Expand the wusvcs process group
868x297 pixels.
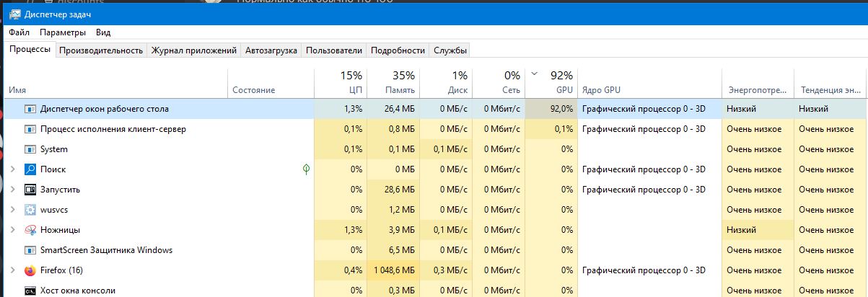pyautogui.click(x=12, y=210)
